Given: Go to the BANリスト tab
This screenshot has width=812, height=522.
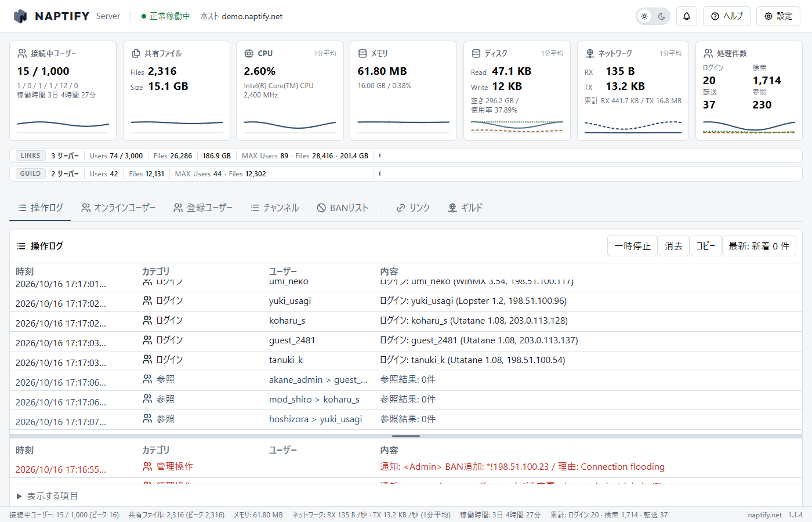Looking at the screenshot, I should click(343, 208).
